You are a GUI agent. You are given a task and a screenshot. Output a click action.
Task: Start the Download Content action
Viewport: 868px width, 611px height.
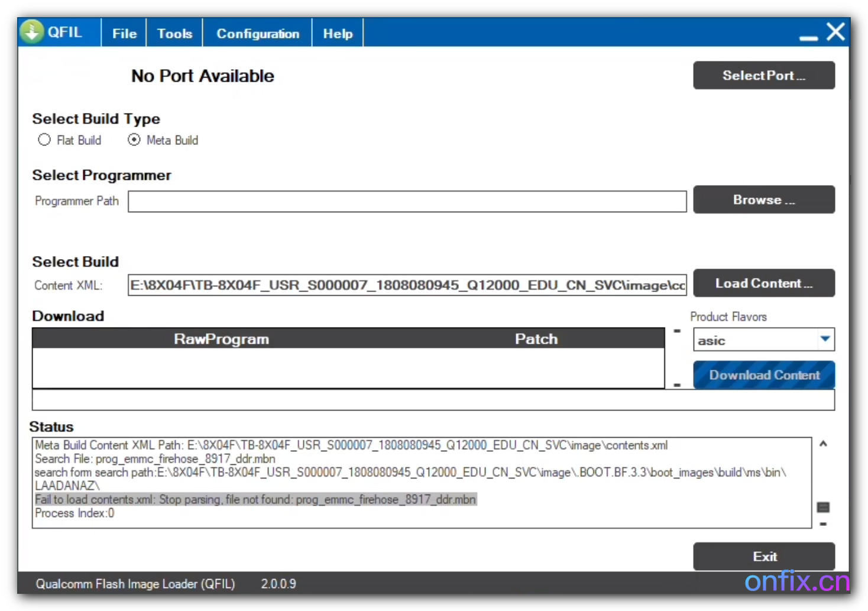[763, 375]
